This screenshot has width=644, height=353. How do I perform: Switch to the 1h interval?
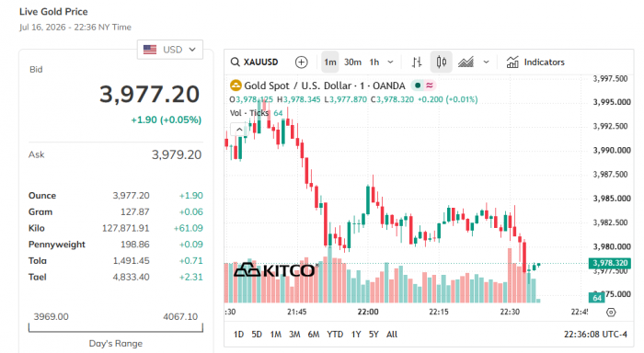click(374, 62)
